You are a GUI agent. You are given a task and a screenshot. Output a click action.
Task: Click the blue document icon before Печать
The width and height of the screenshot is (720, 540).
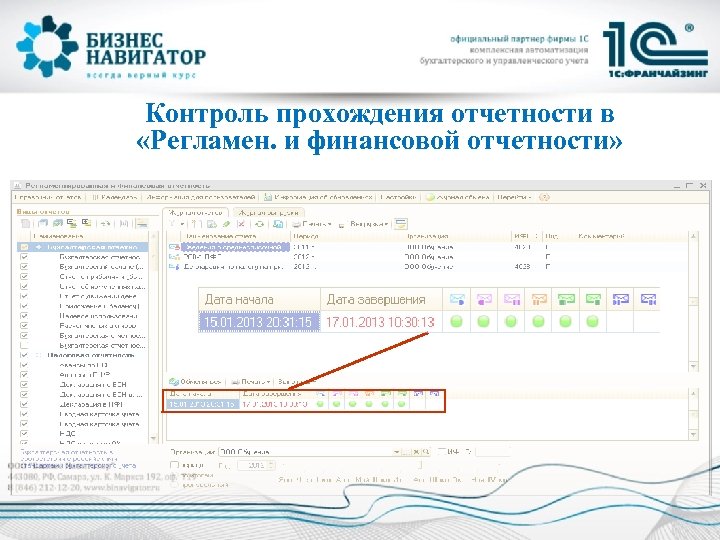point(278,224)
